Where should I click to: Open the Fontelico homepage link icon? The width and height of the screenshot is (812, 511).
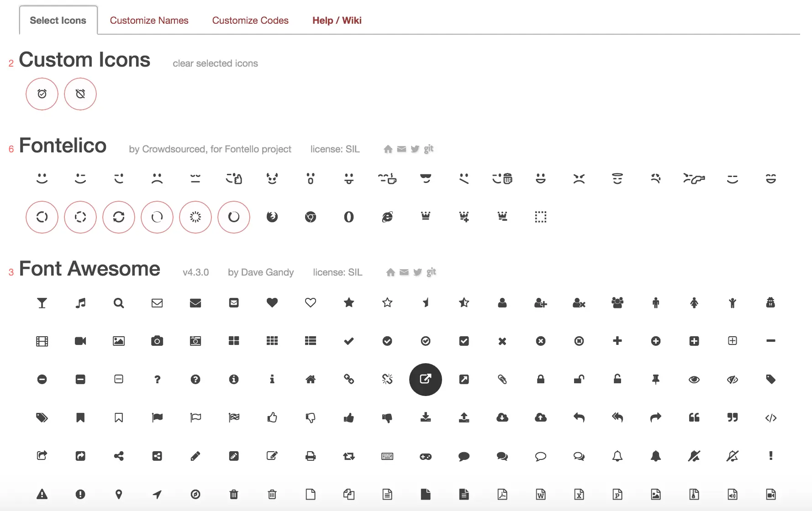pos(388,149)
